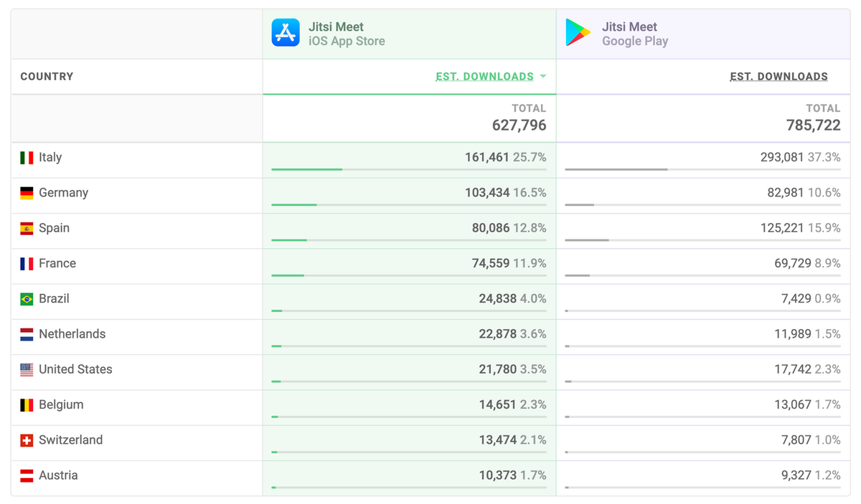The width and height of the screenshot is (861, 504).
Task: Click France Google Play downloads 69,729
Action: coord(793,263)
